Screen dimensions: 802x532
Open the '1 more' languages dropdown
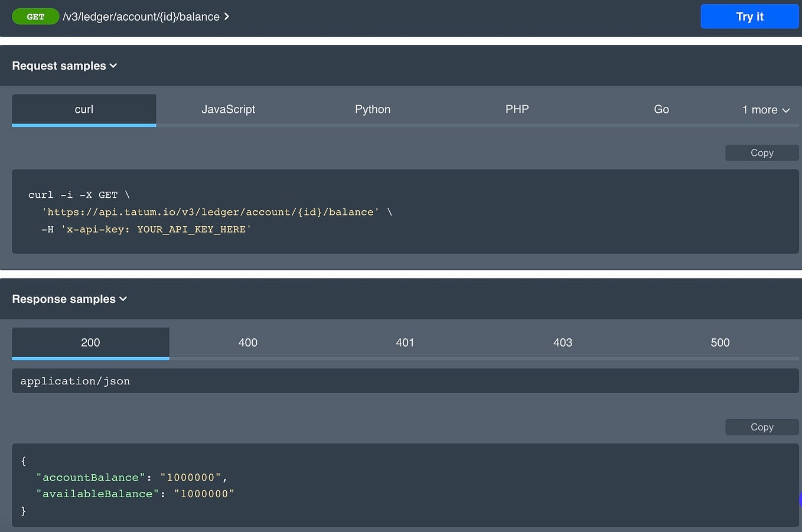(x=765, y=109)
